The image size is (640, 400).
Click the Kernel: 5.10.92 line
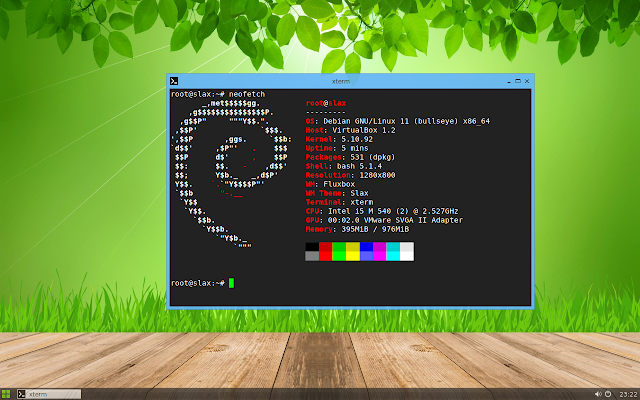point(339,139)
